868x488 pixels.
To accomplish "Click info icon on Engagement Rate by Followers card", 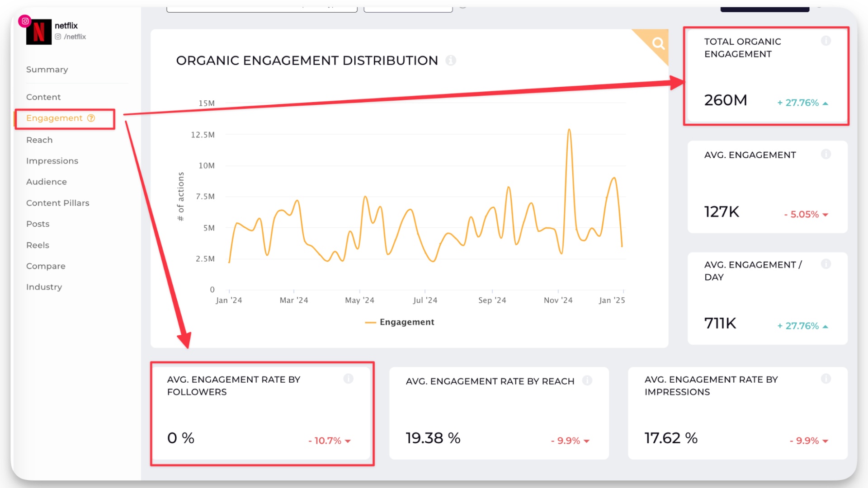I will point(348,379).
